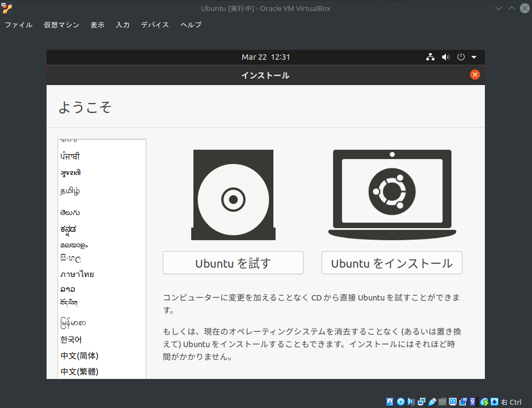Open the audio settings status icon
Screen dimensions: 532x408
[x=411, y=402]
